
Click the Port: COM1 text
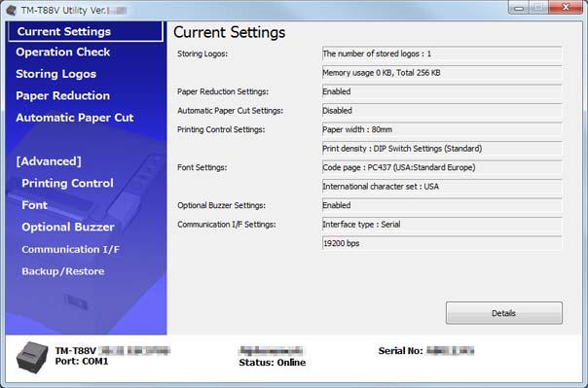[82, 362]
